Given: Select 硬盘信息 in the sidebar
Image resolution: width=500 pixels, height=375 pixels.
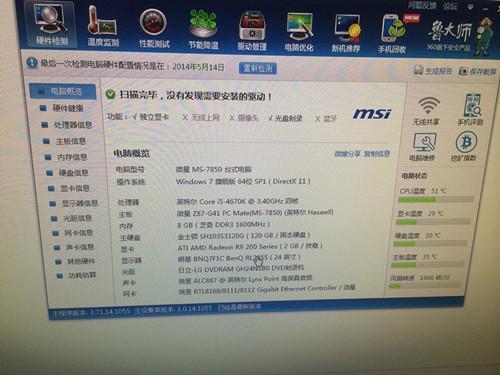Looking at the screenshot, I should (x=67, y=173).
